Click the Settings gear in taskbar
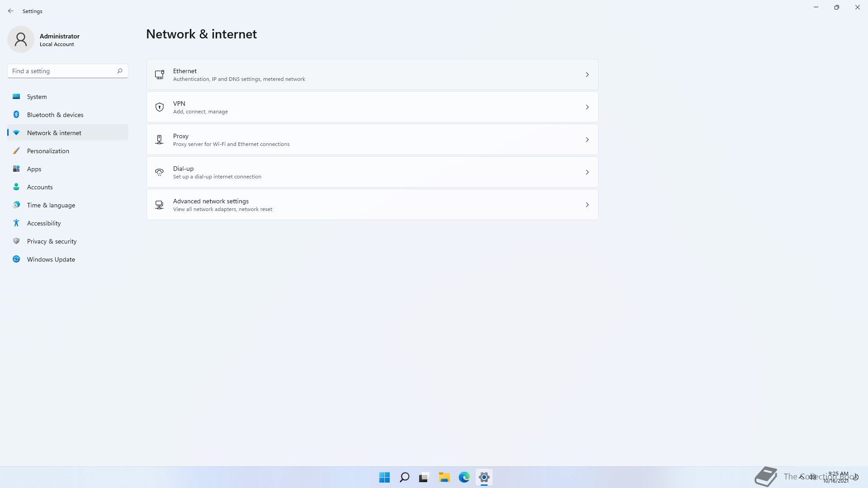The height and width of the screenshot is (488, 868). 484,477
